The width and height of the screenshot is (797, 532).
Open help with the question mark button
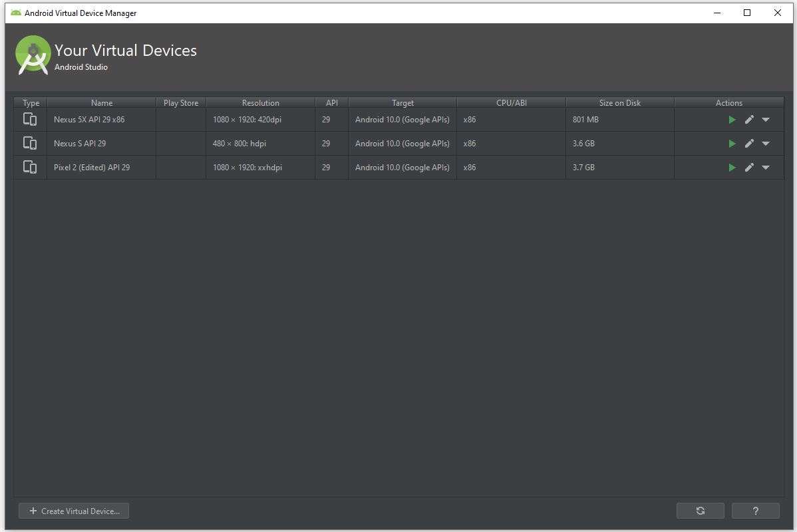(755, 511)
